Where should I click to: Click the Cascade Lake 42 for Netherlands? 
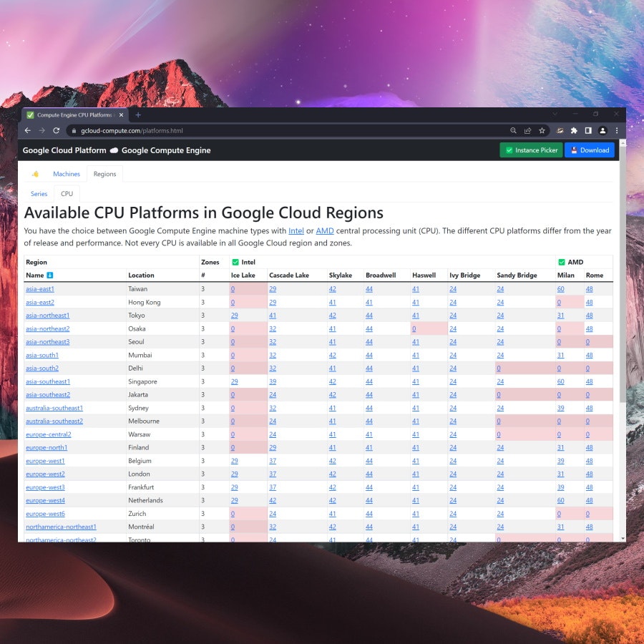point(273,500)
